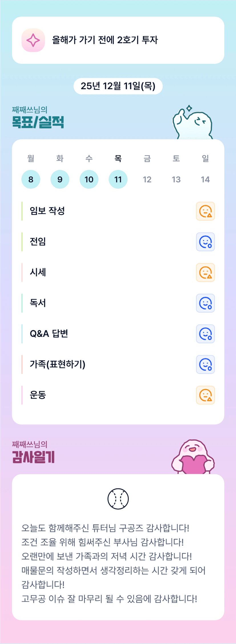Click the pink heart-holding mascot character
The height and width of the screenshot is (644, 236).
(193, 457)
